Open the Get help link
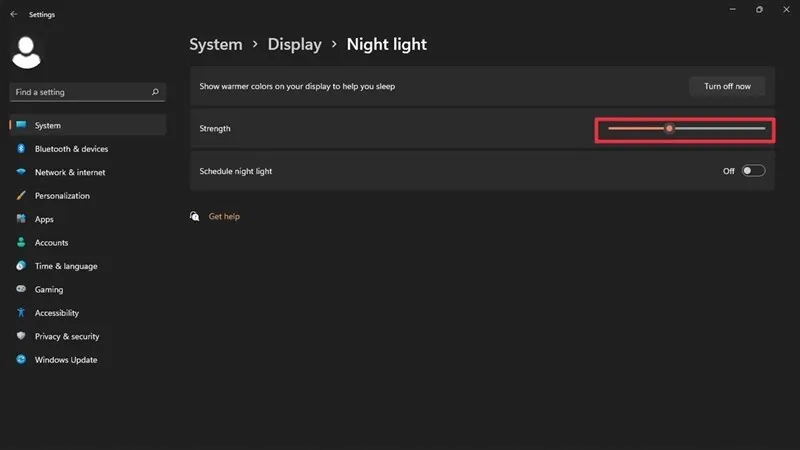The image size is (800, 450). [224, 216]
